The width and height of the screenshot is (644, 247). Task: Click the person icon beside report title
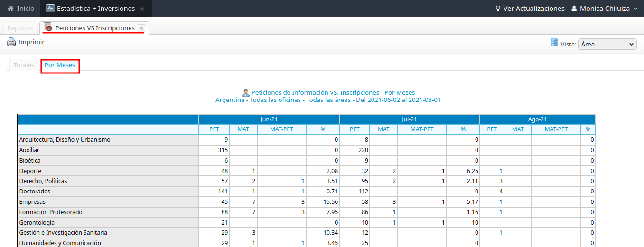[246, 92]
